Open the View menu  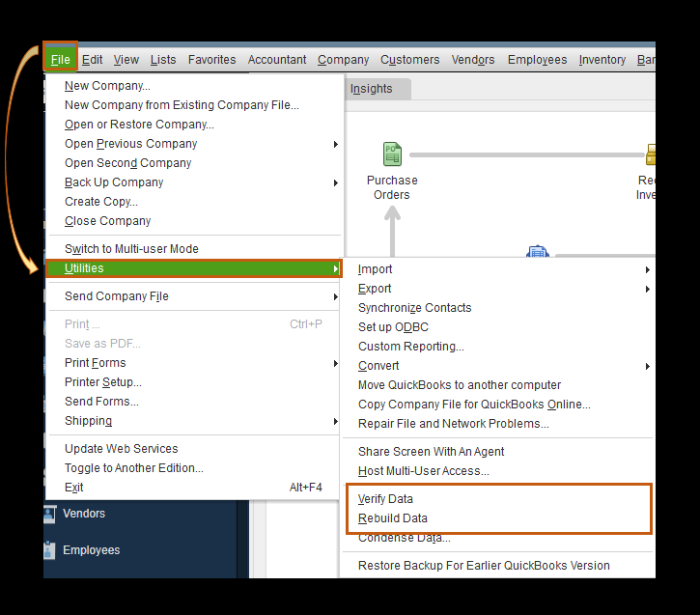coord(126,59)
